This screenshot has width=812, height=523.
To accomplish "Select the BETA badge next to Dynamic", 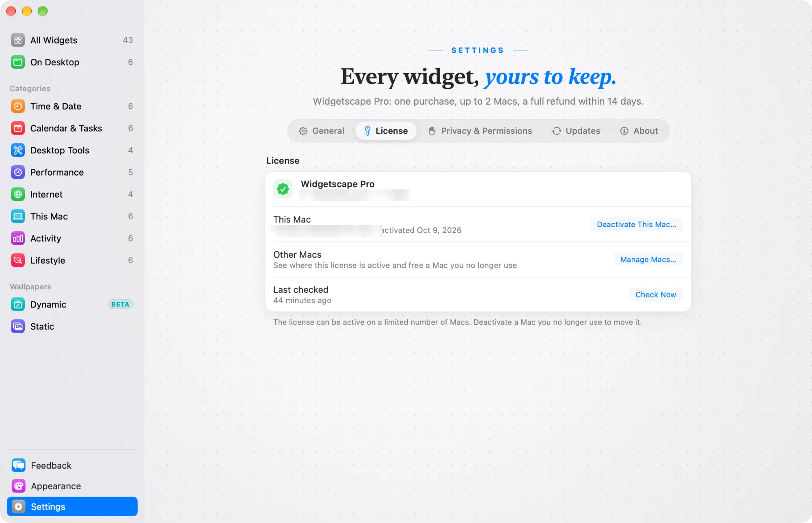I will click(x=120, y=304).
